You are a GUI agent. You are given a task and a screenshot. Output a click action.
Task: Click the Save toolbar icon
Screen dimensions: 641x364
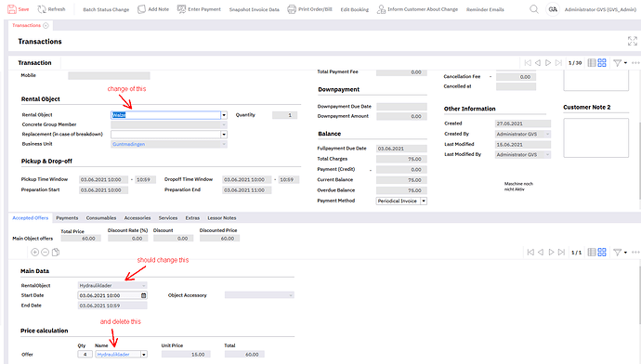click(12, 9)
